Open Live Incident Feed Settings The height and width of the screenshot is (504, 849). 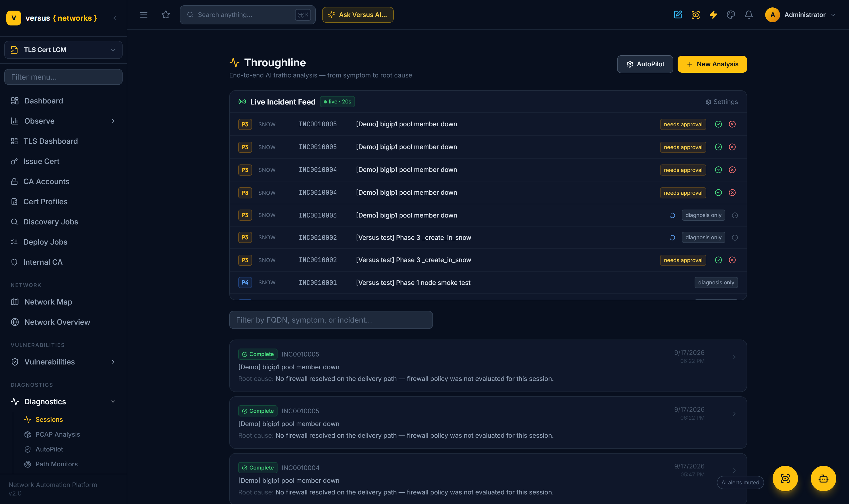click(x=721, y=102)
